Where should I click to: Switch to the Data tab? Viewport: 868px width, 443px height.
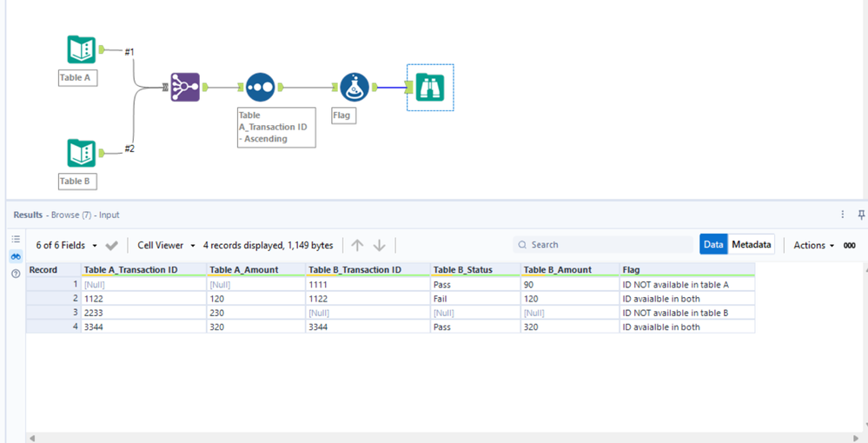click(713, 244)
